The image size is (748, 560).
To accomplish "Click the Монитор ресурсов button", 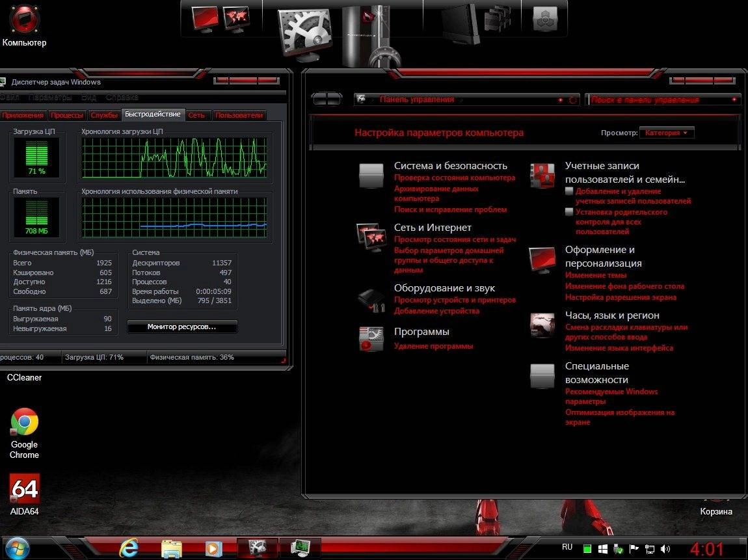I will click(181, 327).
